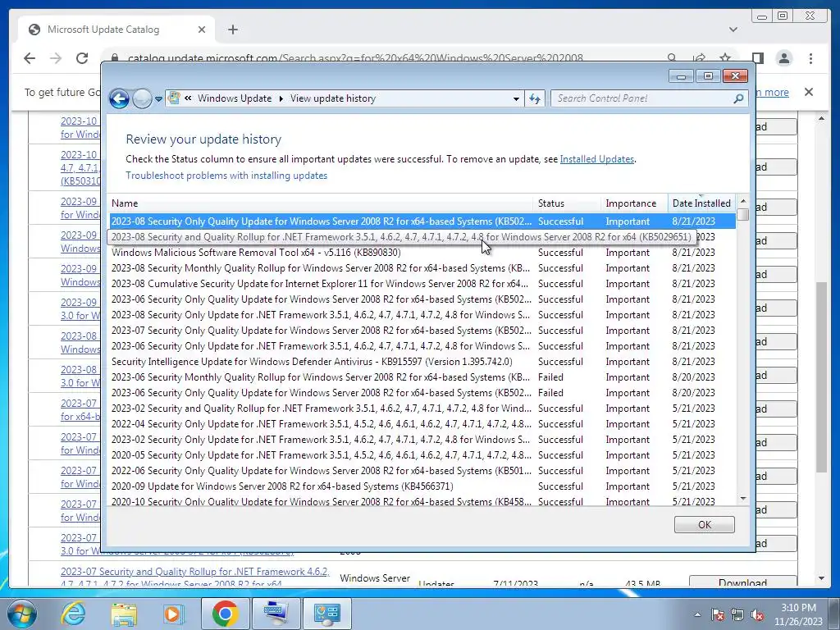Screen dimensions: 840x630
Task: Select Windows Update in breadcrumb path
Action: pyautogui.click(x=234, y=98)
